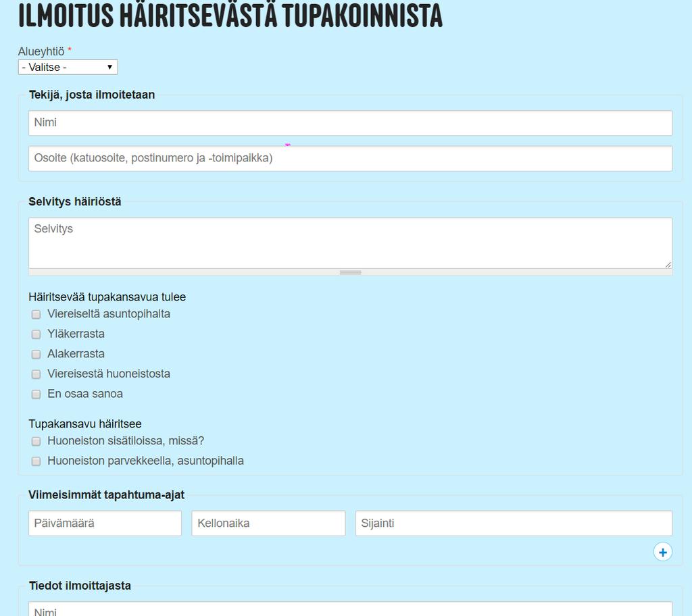
Task: Enable the Alakerrasta checkbox
Action: tap(36, 355)
